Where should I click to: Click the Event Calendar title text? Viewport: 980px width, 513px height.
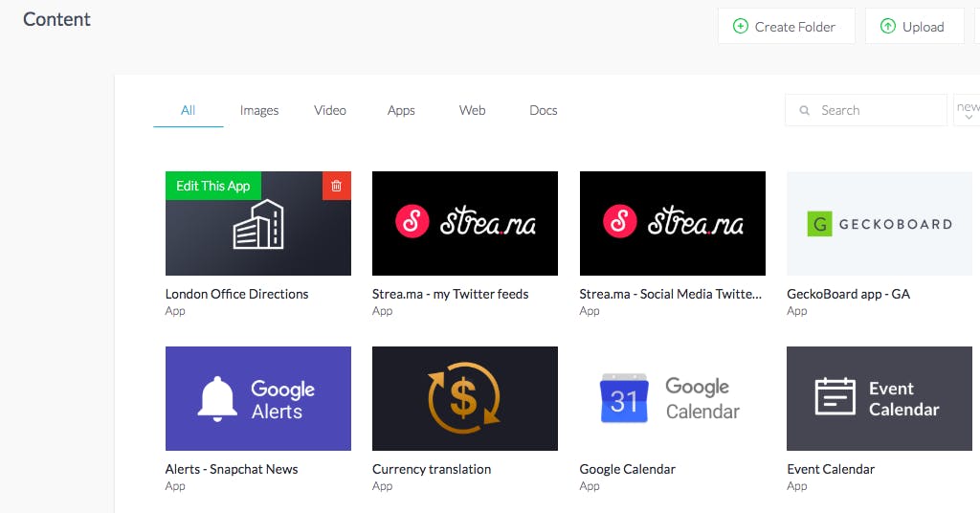(831, 469)
